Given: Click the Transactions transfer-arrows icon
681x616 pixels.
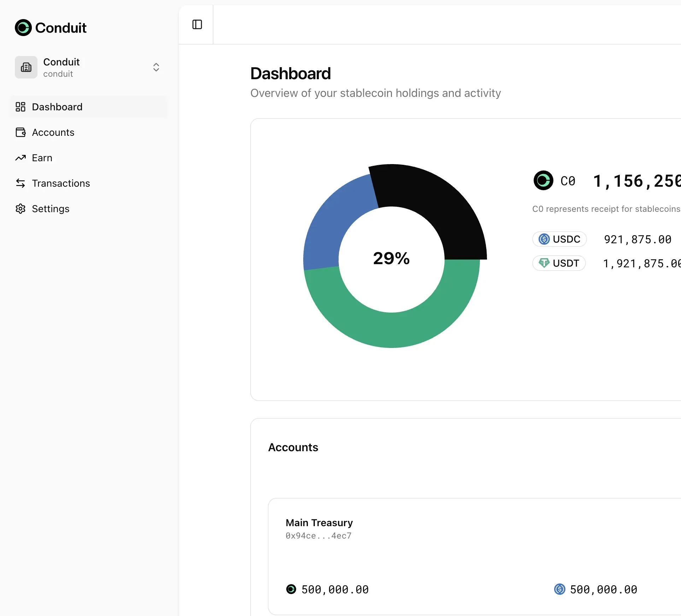Looking at the screenshot, I should click(20, 183).
